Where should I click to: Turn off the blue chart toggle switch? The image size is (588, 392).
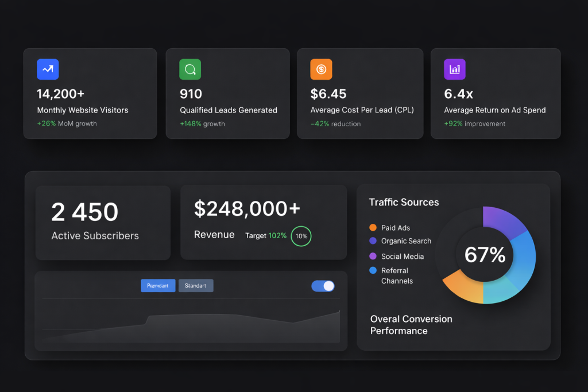point(323,286)
